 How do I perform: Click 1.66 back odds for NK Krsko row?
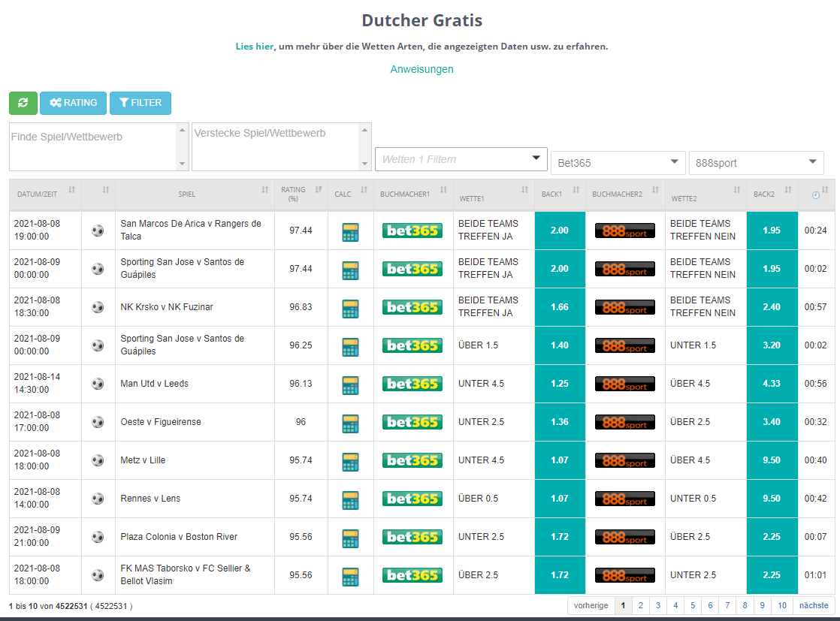pos(560,307)
